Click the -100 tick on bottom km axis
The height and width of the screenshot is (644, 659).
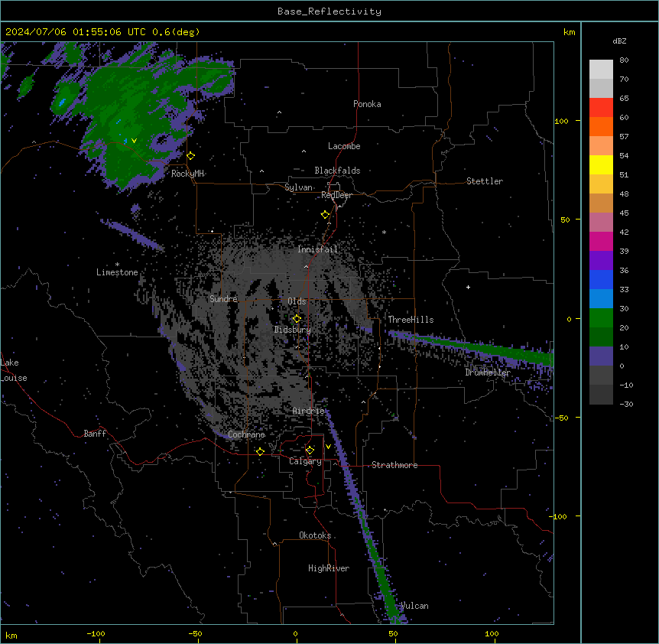click(x=96, y=634)
